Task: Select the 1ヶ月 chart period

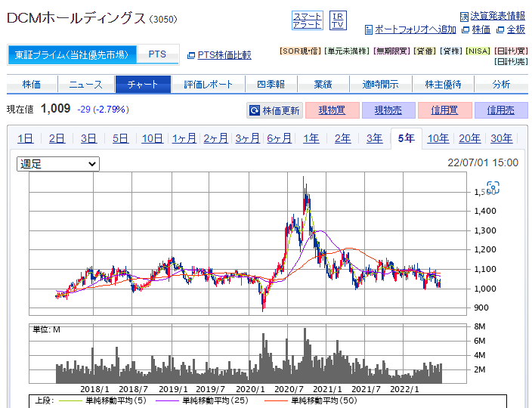Action: pos(184,138)
